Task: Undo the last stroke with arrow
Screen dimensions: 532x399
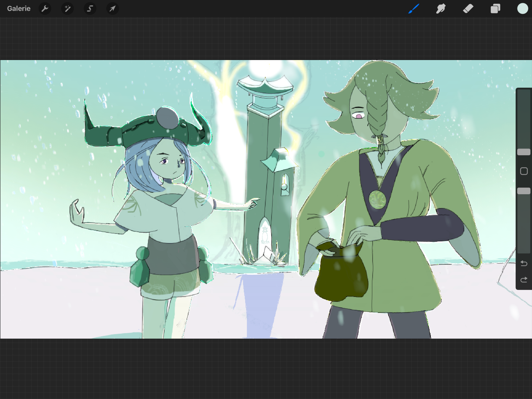Action: 523,264
